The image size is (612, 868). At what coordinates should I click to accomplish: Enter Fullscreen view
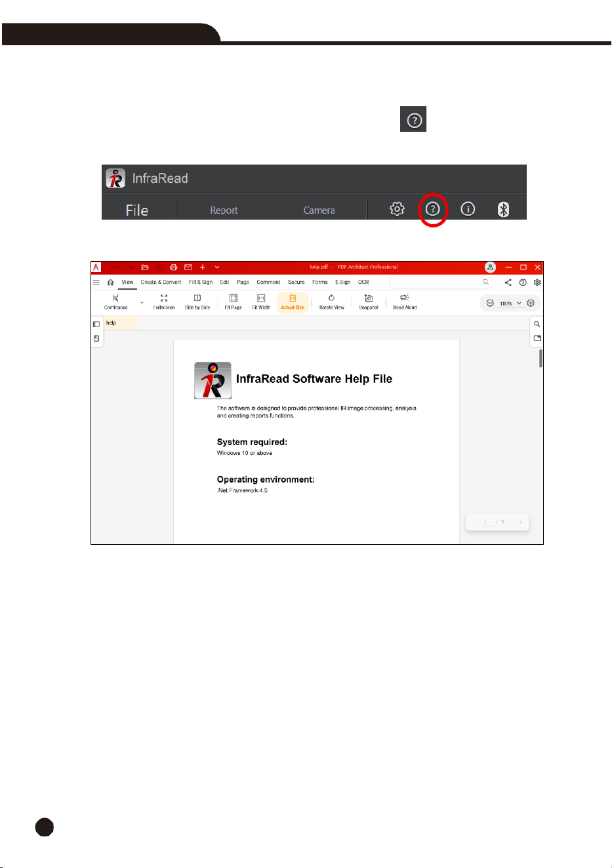(x=164, y=302)
